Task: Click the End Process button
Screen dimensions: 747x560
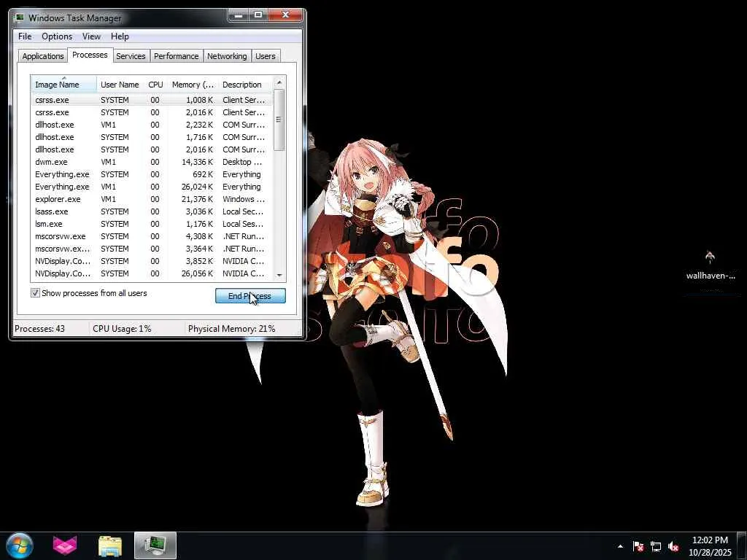Action: coord(251,296)
